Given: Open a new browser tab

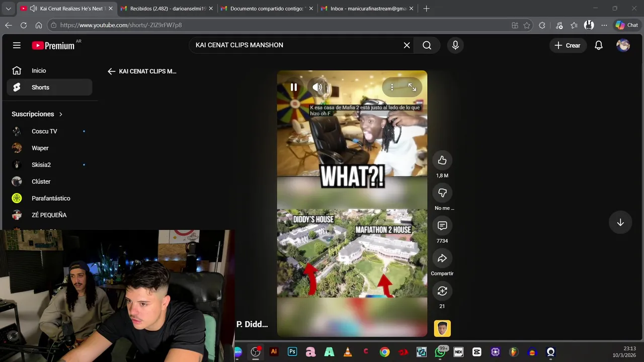Looking at the screenshot, I should click(427, 9).
